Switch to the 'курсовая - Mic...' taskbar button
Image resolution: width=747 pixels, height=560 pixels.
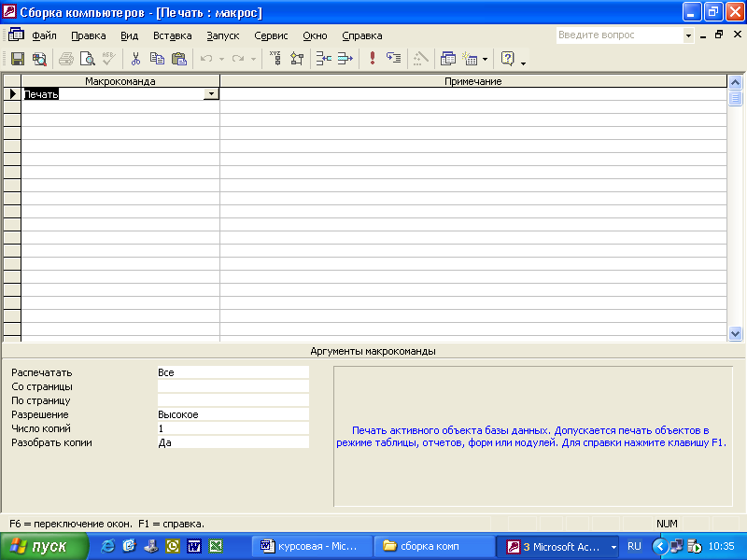coord(311,547)
